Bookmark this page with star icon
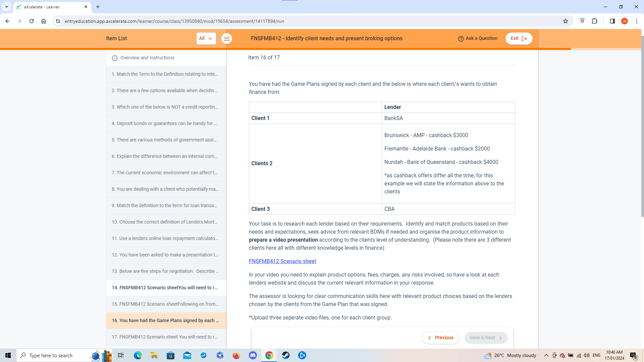This screenshot has width=644, height=362. (x=566, y=21)
